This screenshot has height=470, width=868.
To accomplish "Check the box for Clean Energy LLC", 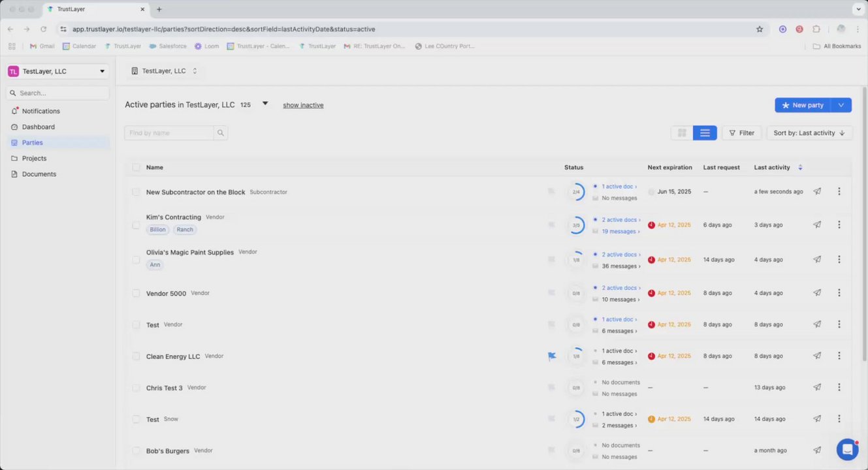I will click(136, 356).
